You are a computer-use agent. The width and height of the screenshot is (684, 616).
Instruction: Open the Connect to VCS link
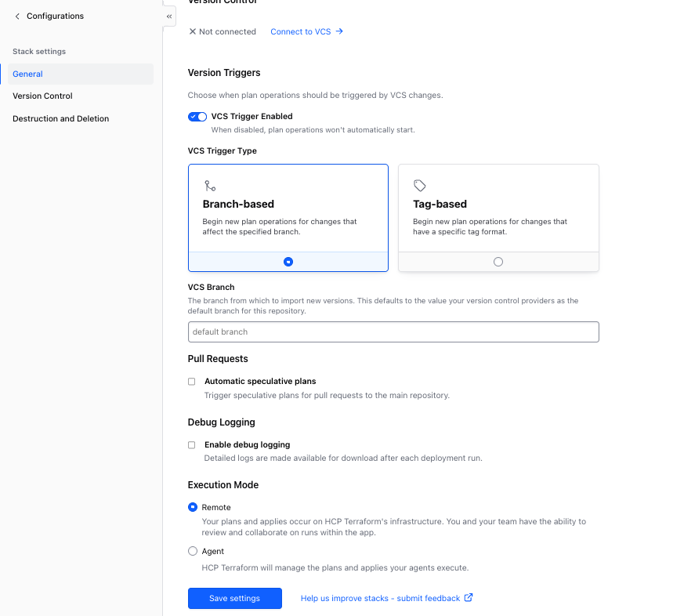(301, 32)
